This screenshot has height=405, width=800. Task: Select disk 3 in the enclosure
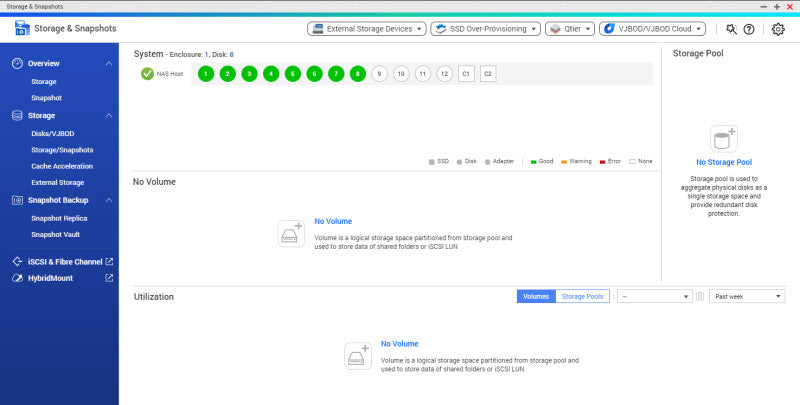click(249, 74)
